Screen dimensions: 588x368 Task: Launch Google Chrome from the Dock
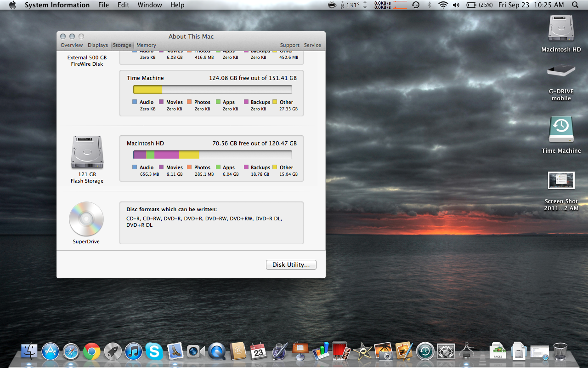(x=92, y=352)
